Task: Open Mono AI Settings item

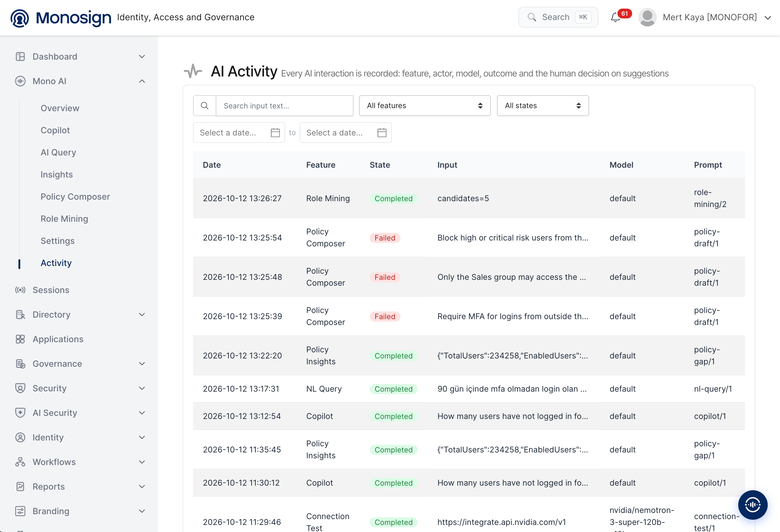Action: (x=57, y=241)
